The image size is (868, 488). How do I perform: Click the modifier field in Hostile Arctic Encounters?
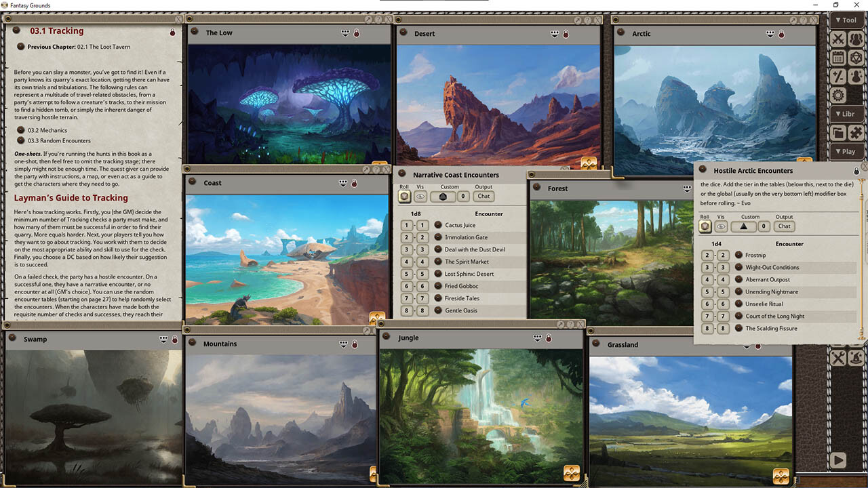(x=764, y=226)
